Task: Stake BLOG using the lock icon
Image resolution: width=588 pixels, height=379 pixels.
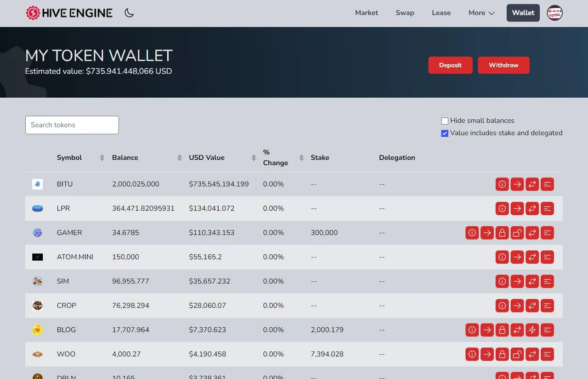Action: tap(502, 330)
